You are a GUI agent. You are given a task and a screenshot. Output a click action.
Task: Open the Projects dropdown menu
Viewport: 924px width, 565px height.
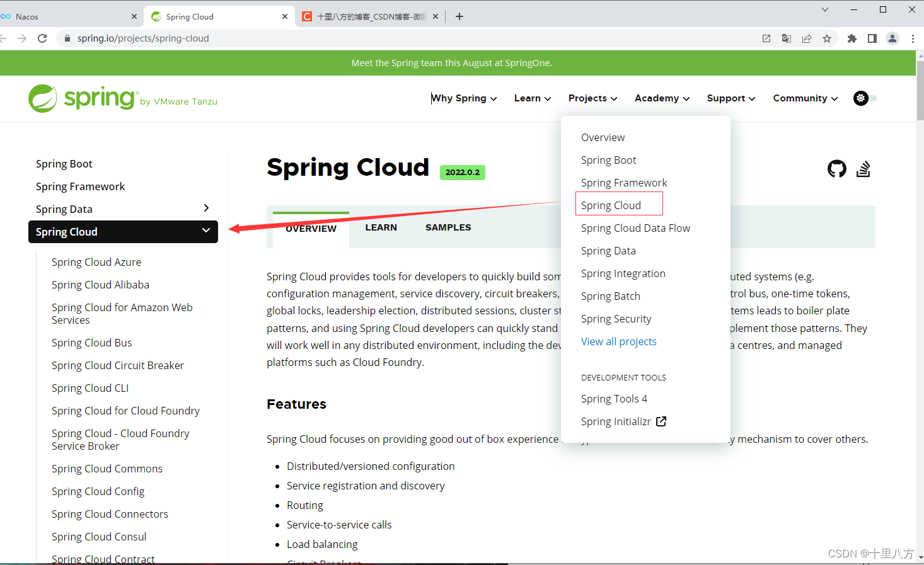pos(592,98)
